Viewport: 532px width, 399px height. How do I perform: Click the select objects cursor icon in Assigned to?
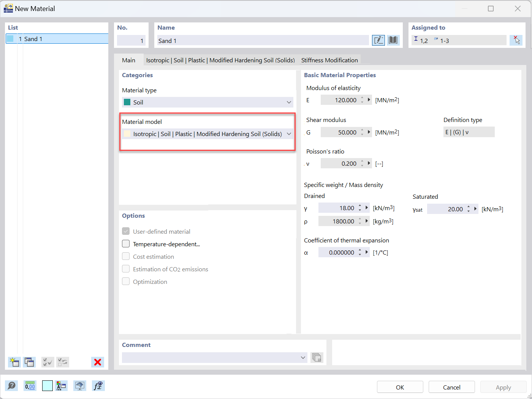[x=516, y=40]
